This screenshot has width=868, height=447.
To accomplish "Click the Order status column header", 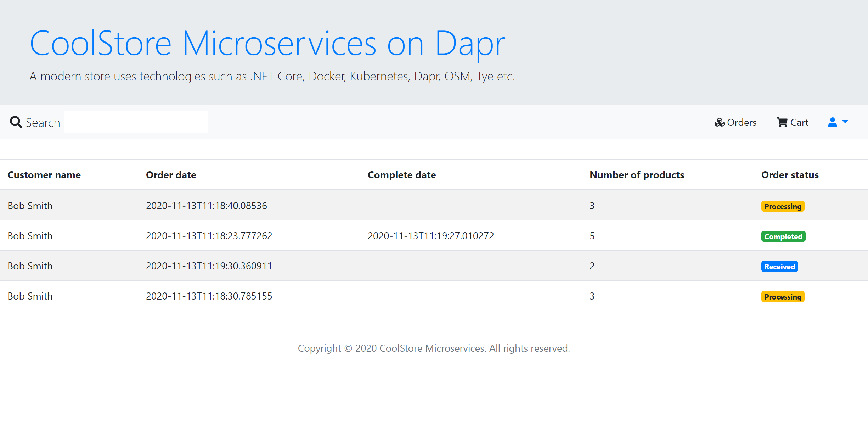I will tap(790, 175).
